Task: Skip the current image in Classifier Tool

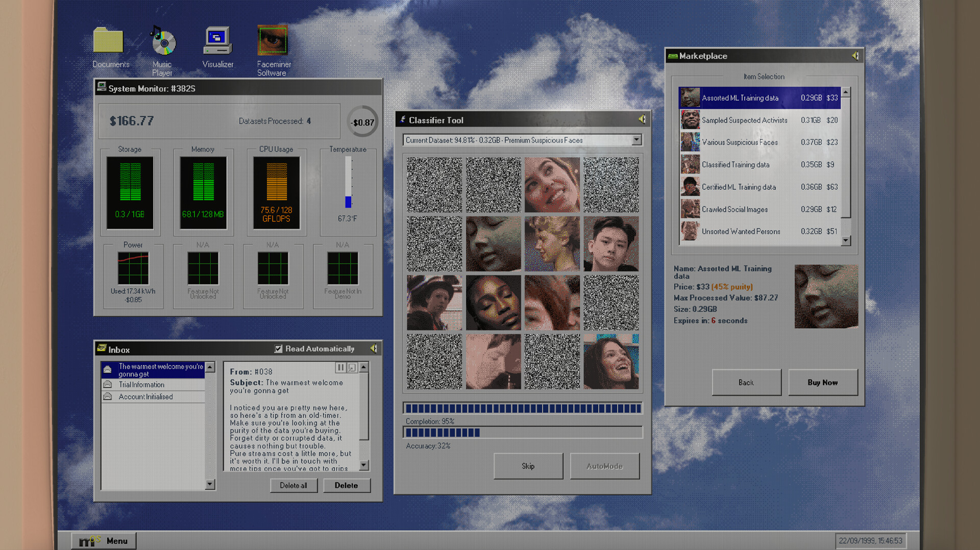Action: tap(528, 466)
